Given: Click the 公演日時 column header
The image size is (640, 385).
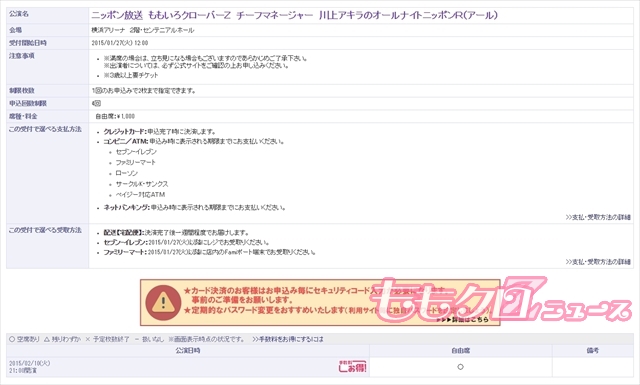Looking at the screenshot, I should pyautogui.click(x=188, y=350).
